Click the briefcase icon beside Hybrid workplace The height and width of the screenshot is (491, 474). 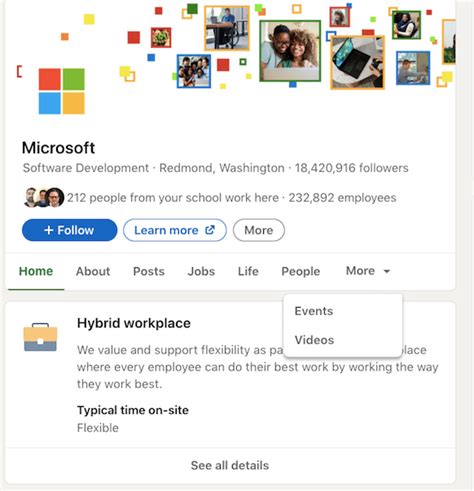tap(40, 337)
